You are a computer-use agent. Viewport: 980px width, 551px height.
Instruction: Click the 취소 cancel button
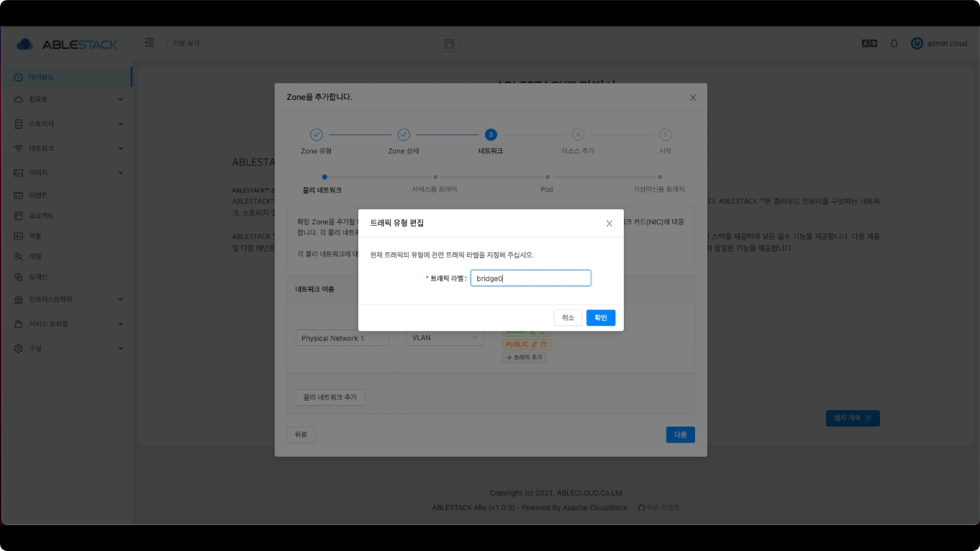coord(568,318)
